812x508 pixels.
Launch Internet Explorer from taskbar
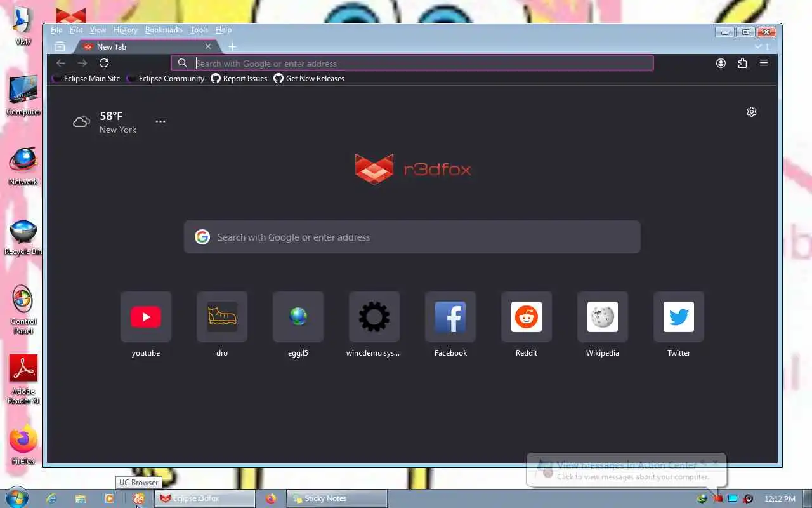51,498
